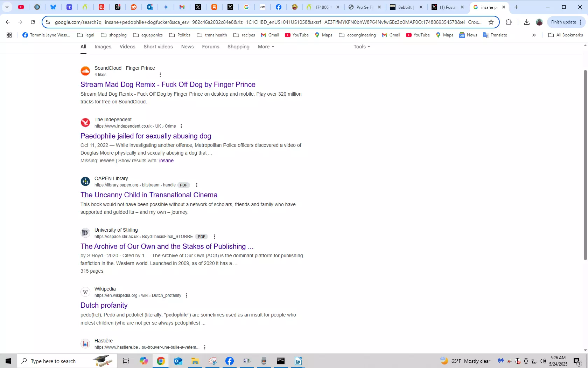Expand the More search filters dropdown

click(x=266, y=47)
